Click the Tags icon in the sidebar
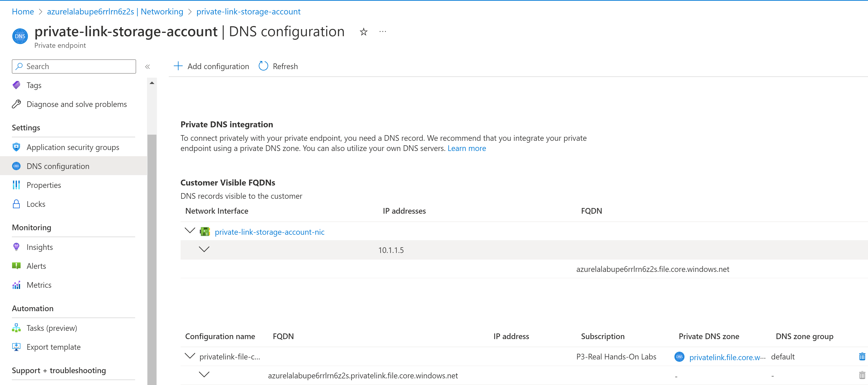The width and height of the screenshot is (868, 385). [16, 85]
